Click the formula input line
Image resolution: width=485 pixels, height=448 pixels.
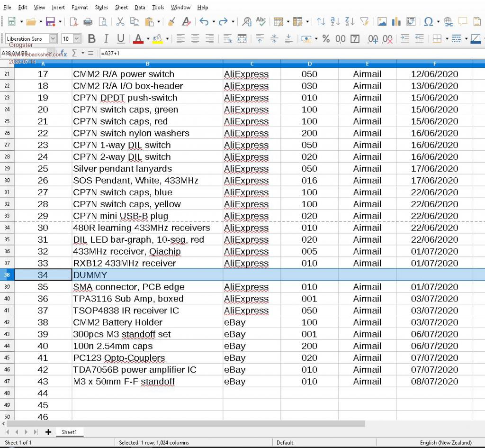pos(292,53)
